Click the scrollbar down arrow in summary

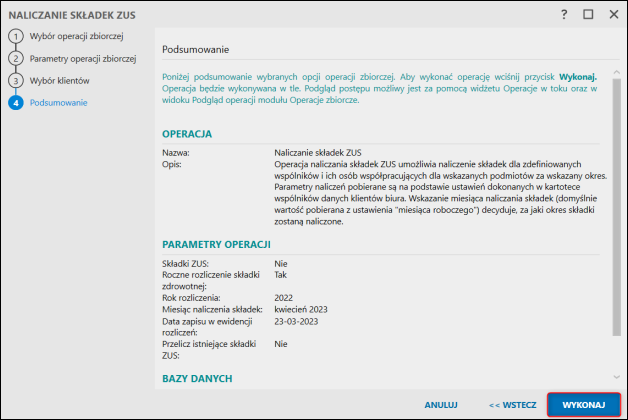tap(616, 377)
